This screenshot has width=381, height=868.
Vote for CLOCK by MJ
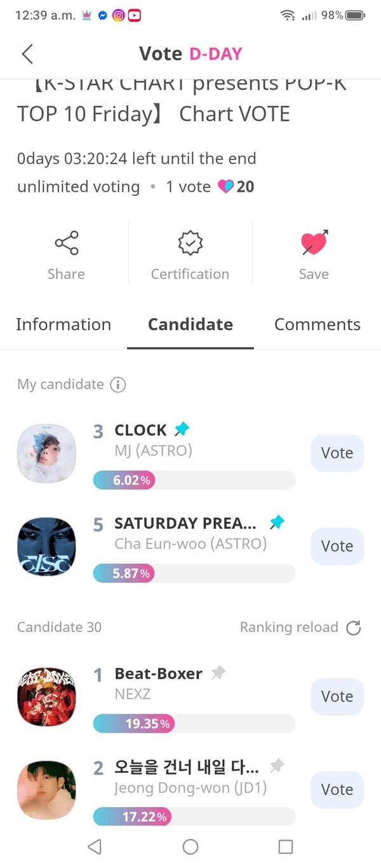pyautogui.click(x=337, y=453)
